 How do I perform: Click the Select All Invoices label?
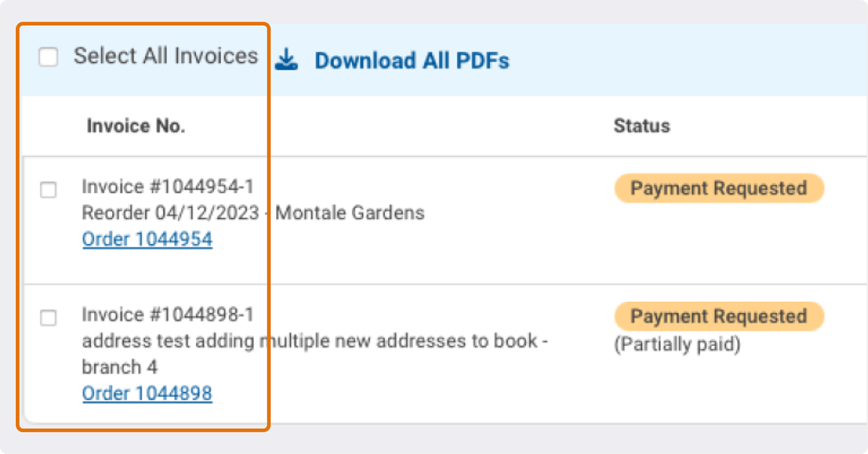pos(166,56)
